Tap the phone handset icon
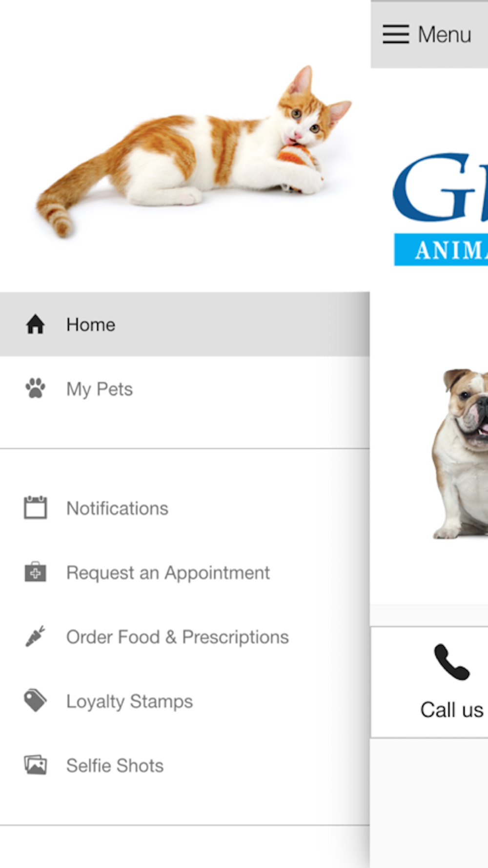The image size is (488, 868). pyautogui.click(x=452, y=662)
